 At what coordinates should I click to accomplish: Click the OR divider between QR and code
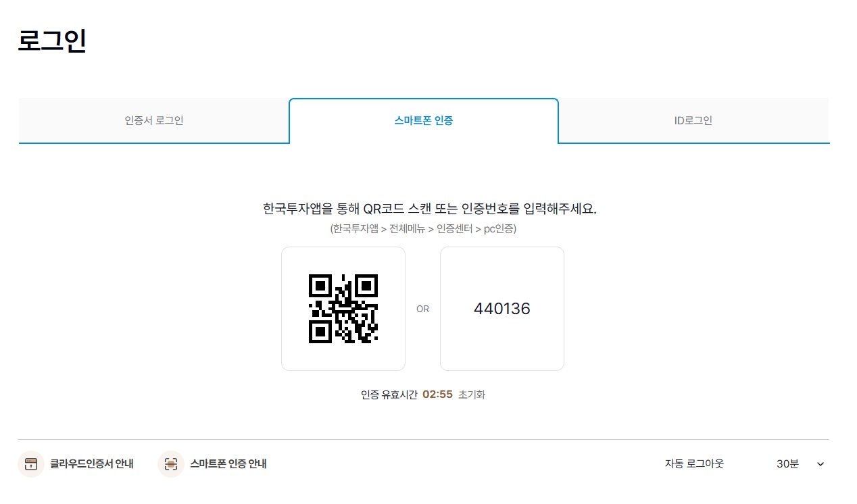click(x=423, y=308)
